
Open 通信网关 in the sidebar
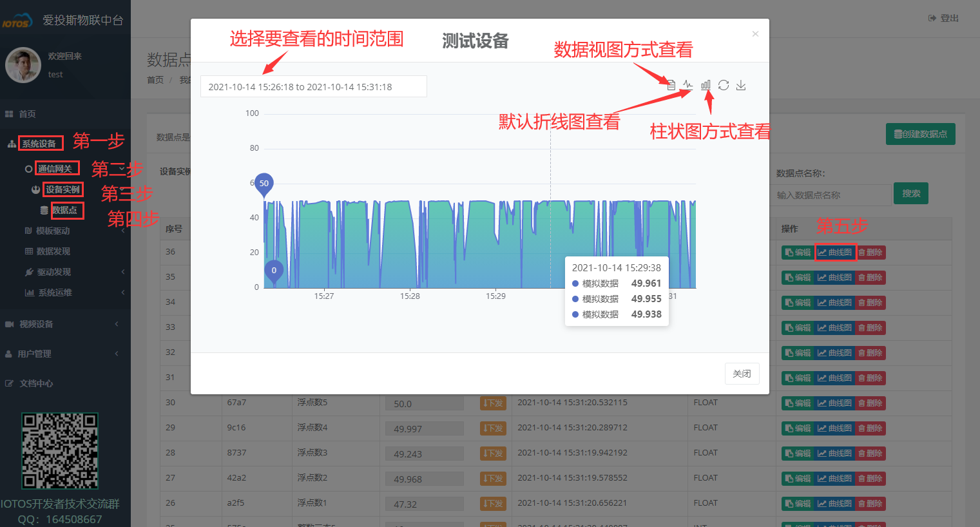point(57,168)
